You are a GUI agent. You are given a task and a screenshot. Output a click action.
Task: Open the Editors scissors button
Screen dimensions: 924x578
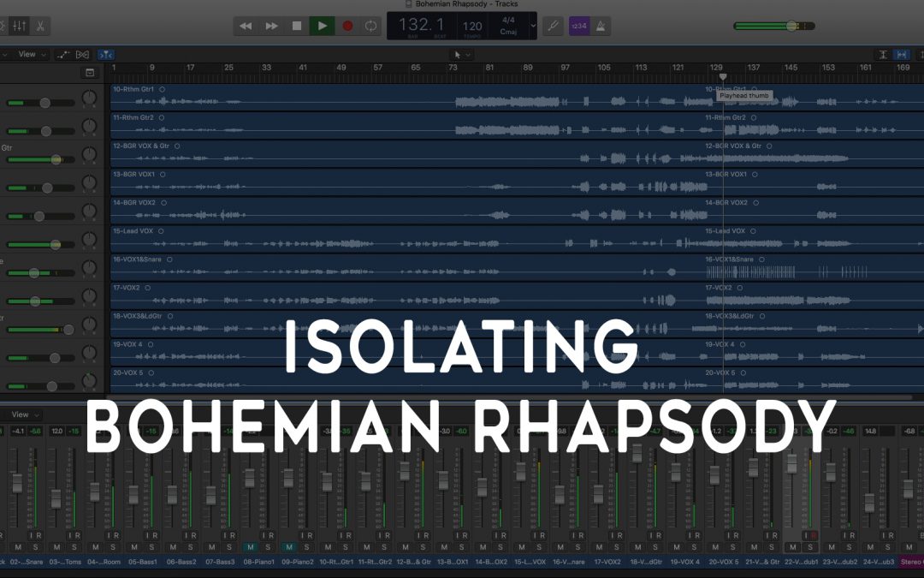(40, 26)
